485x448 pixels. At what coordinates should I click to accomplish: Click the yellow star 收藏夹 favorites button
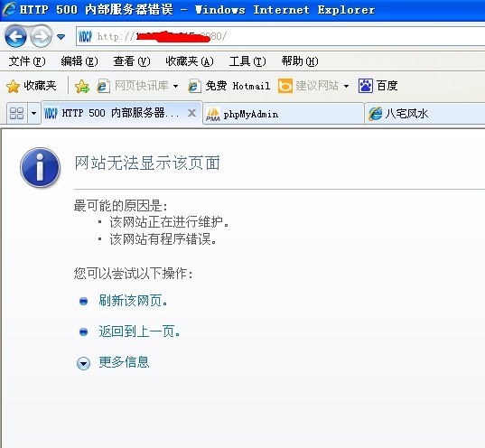tap(31, 86)
